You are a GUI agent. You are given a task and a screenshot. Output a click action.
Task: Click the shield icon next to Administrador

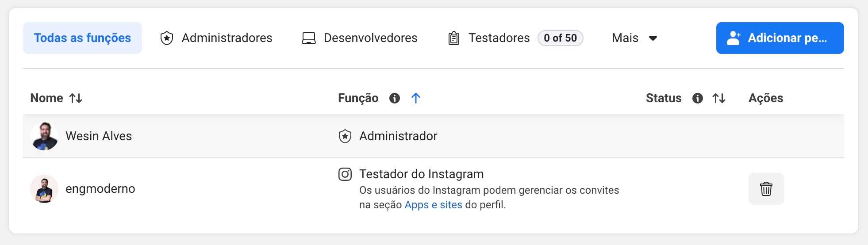coord(345,136)
